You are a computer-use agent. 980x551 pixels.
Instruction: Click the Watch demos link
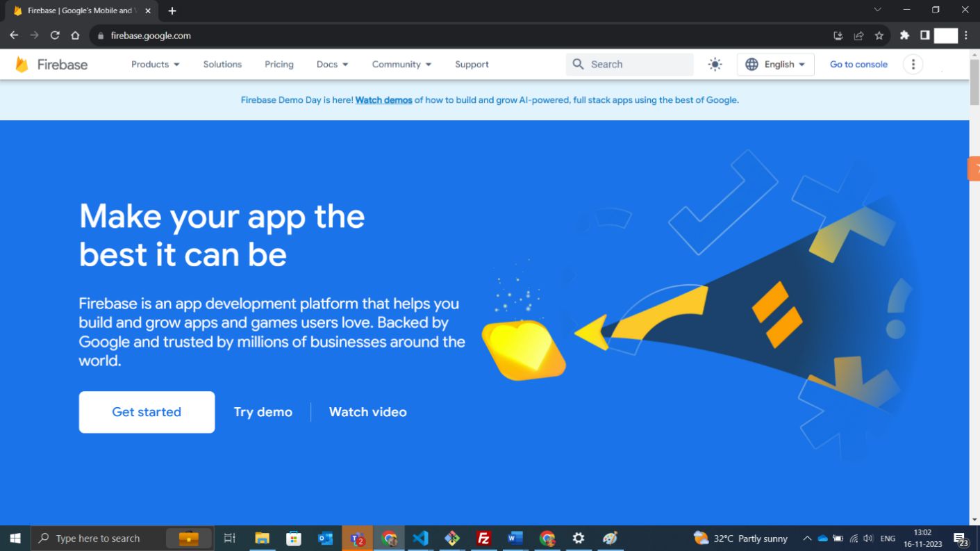pos(383,100)
